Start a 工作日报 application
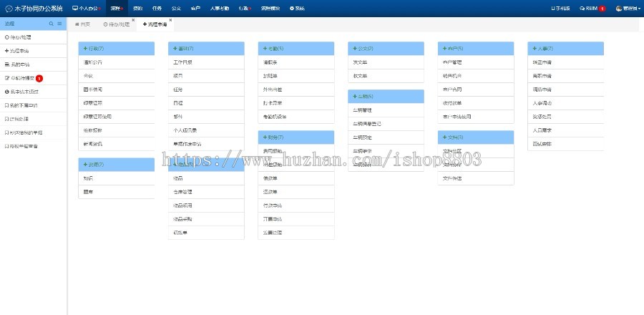The width and height of the screenshot is (644, 315). (x=206, y=62)
